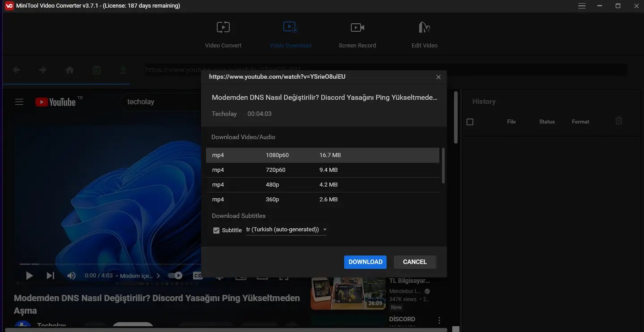644x332 pixels.
Task: Click the dimmed URL address bar
Action: [x=385, y=70]
